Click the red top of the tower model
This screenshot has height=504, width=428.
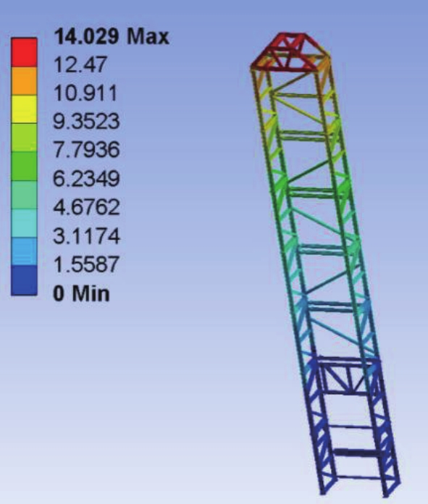pyautogui.click(x=290, y=52)
